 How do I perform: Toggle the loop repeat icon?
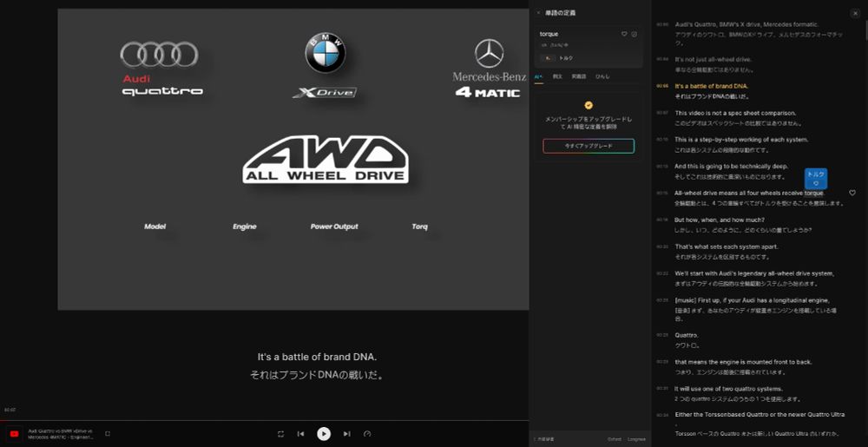280,434
